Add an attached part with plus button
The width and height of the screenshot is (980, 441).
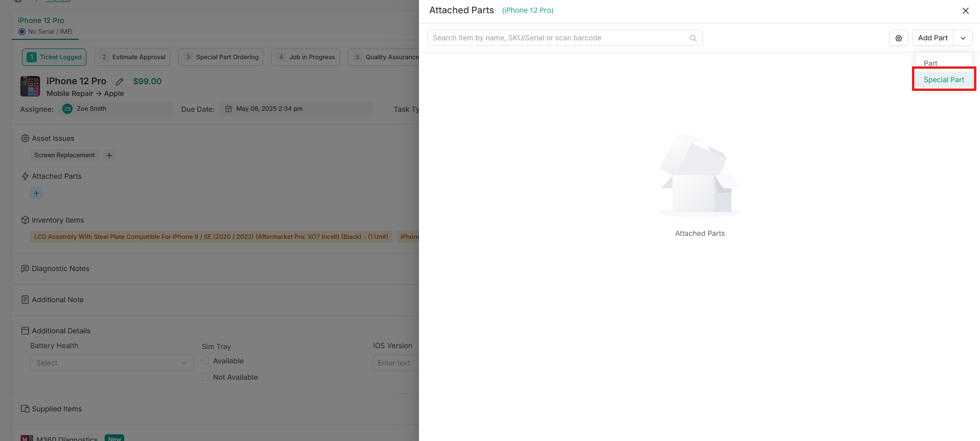point(36,193)
